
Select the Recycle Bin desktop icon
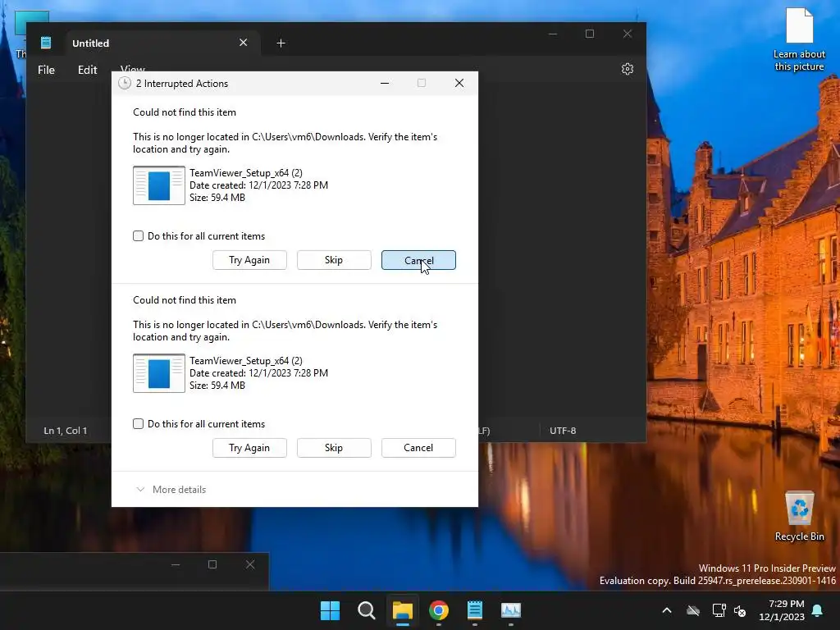tap(799, 516)
